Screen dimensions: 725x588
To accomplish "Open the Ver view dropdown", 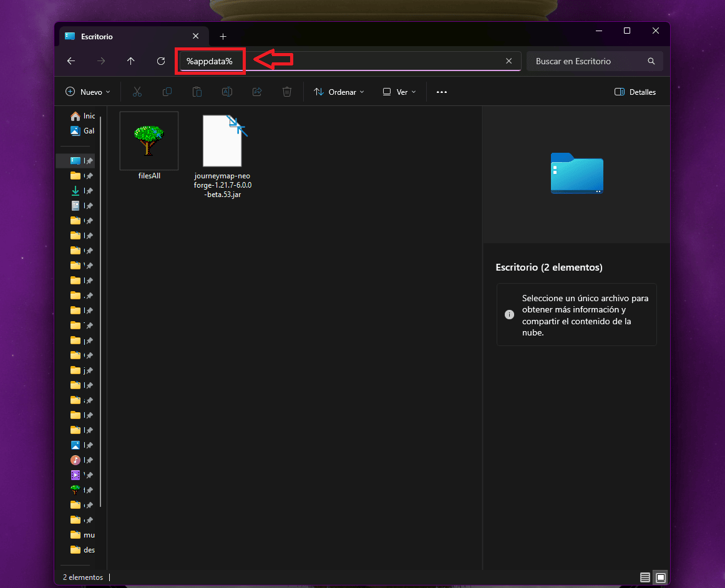I will (x=399, y=92).
